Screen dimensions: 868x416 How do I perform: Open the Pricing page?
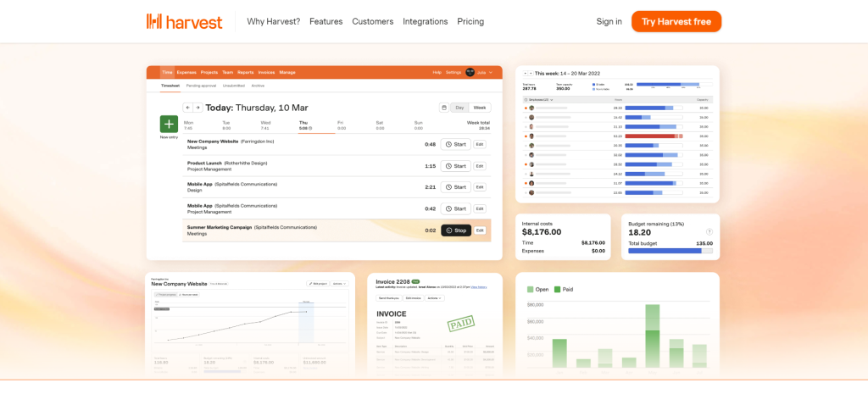click(x=470, y=21)
